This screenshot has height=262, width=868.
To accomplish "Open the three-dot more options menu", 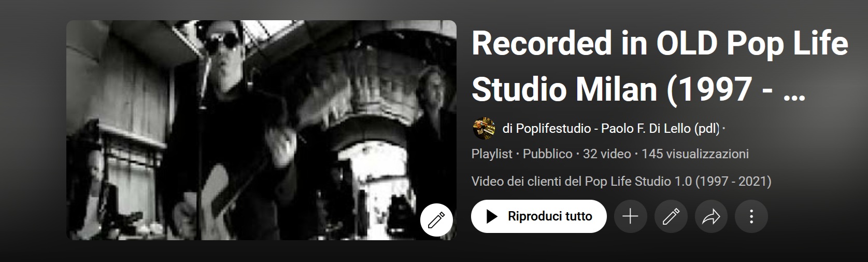I will 751,216.
